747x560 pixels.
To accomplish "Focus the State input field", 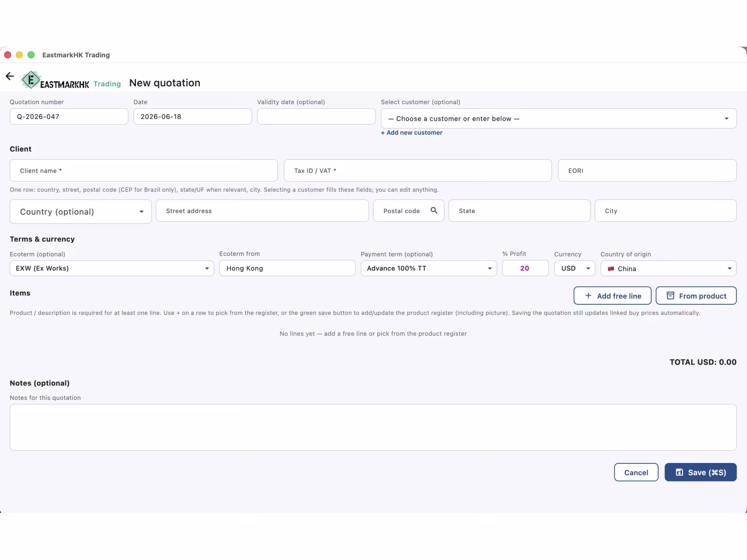I will click(519, 211).
